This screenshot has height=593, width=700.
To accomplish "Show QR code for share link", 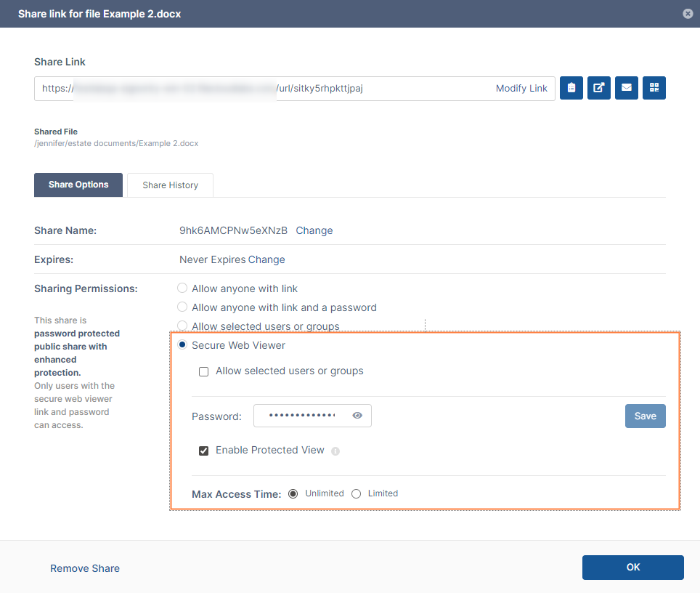I will tap(654, 88).
